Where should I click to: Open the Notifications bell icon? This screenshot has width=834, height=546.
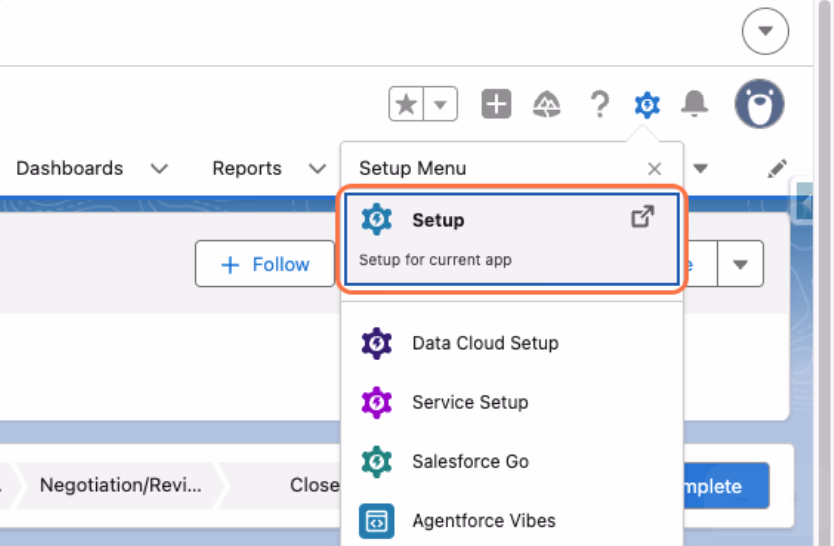(x=695, y=104)
